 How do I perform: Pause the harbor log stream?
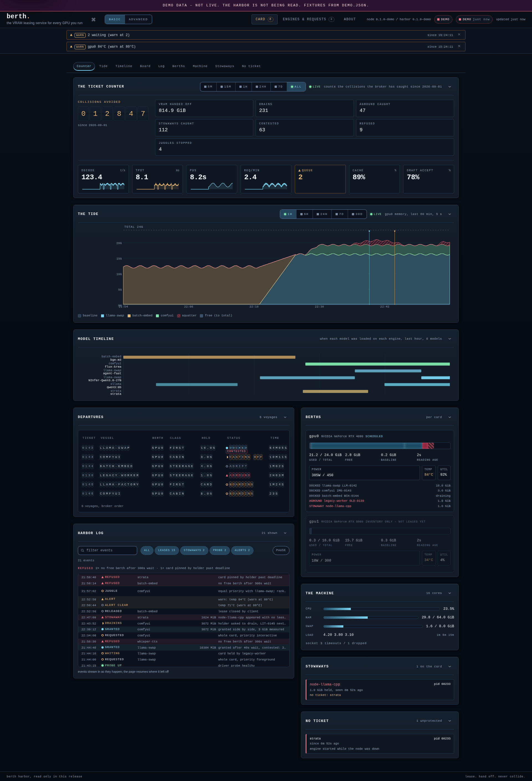281,550
